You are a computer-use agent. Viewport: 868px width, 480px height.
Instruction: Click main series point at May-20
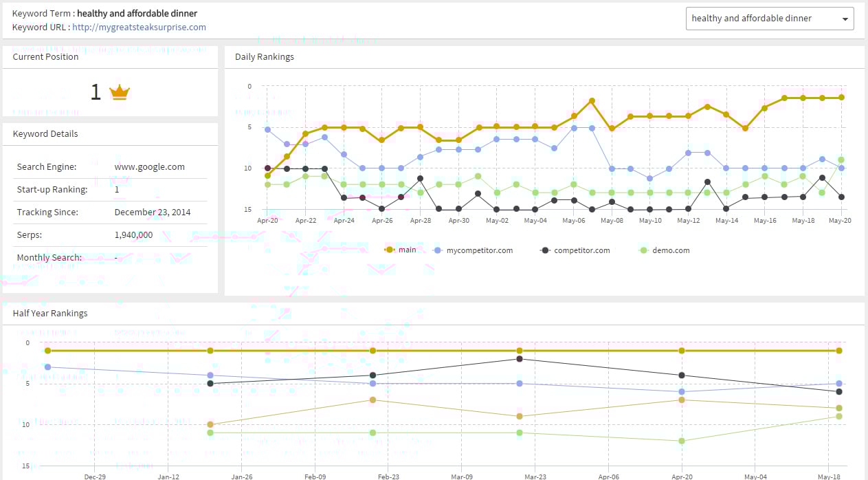[841, 98]
